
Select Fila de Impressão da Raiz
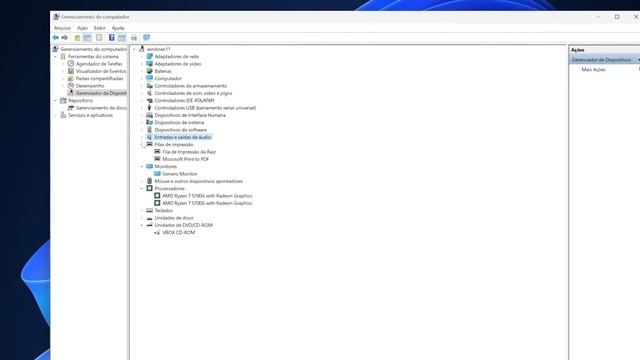tap(189, 152)
